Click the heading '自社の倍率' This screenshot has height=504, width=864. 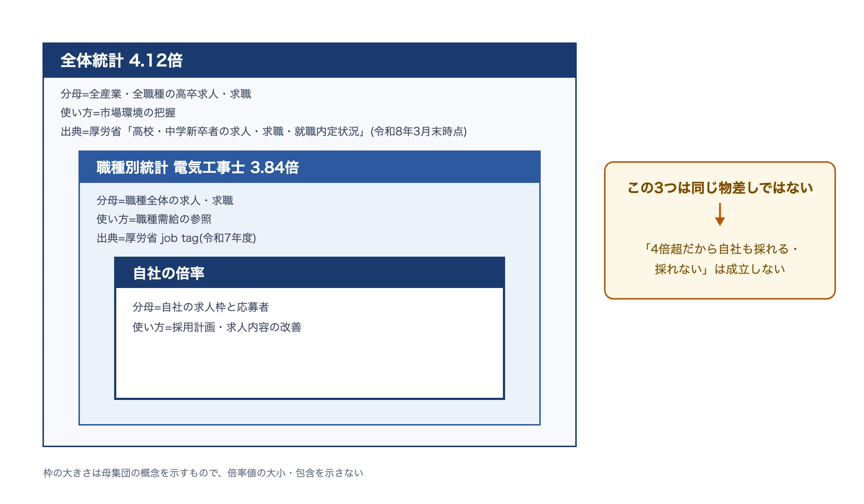[168, 273]
